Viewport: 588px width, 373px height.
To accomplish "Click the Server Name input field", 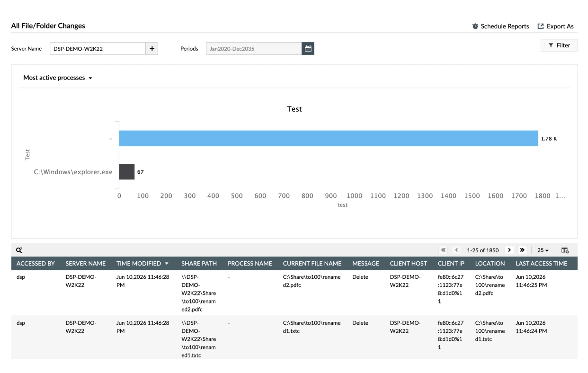I will (98, 48).
